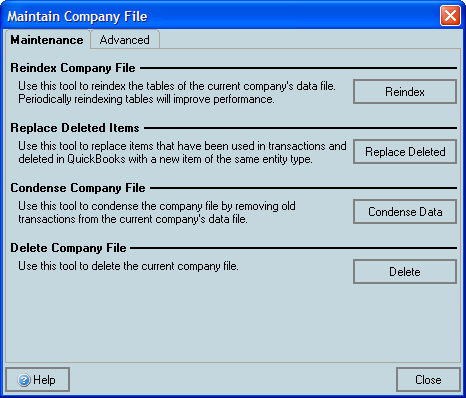Image resolution: width=466 pixels, height=398 pixels.
Task: Click the 'Use this tool to reindex' text
Action: point(177,86)
